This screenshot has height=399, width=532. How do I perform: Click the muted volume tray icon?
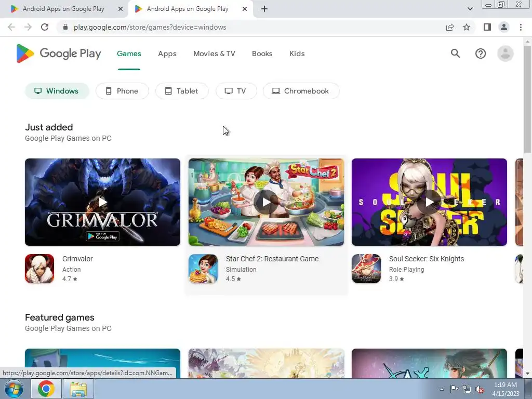coord(480,389)
